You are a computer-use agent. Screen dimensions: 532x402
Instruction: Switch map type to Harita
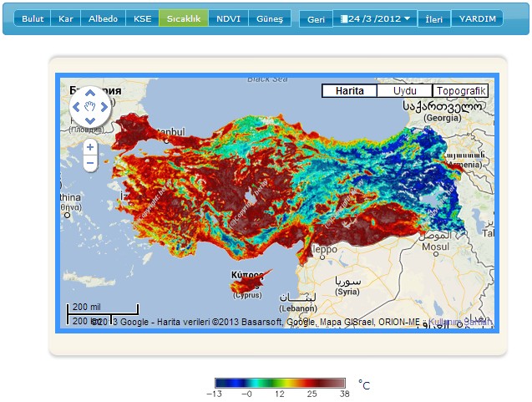point(349,91)
